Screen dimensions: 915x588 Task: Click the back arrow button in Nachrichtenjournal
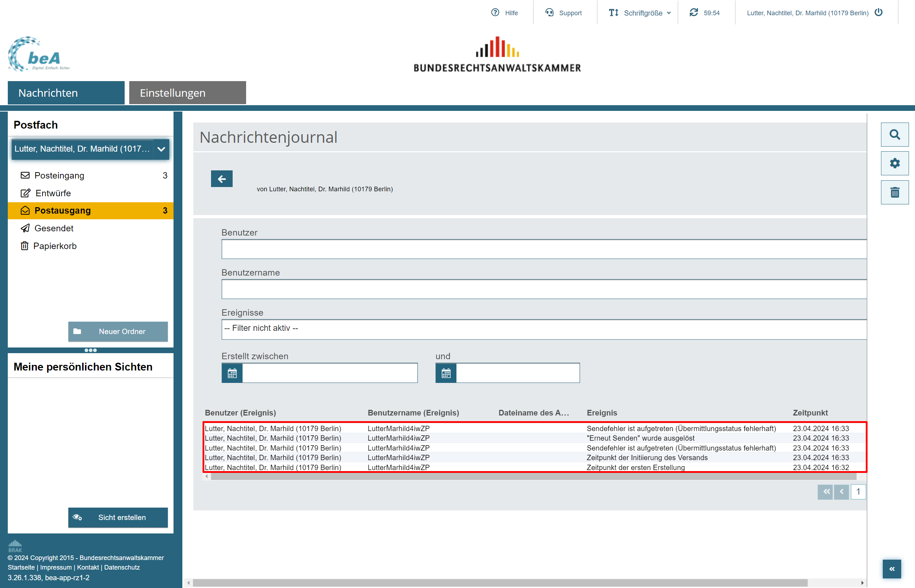[x=221, y=179]
